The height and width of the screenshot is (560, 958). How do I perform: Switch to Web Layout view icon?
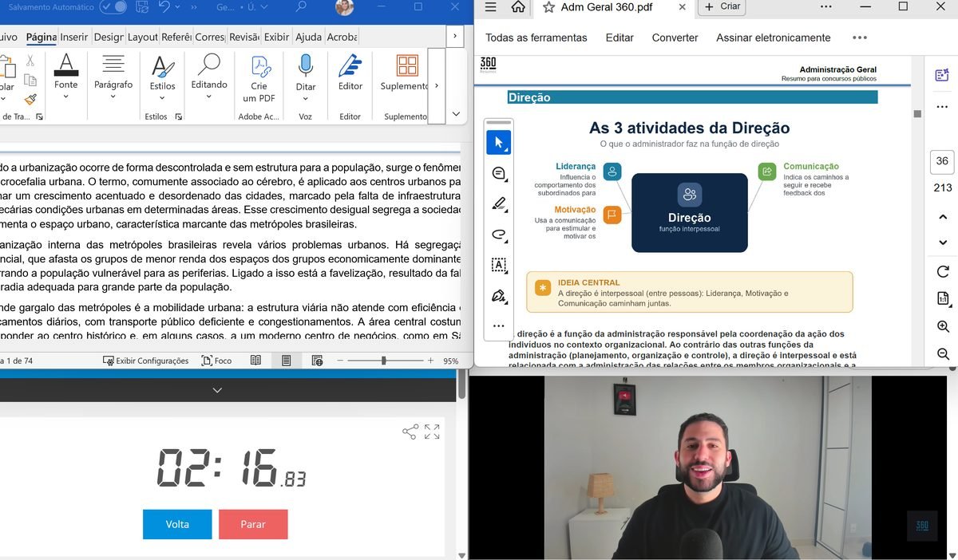click(x=317, y=361)
